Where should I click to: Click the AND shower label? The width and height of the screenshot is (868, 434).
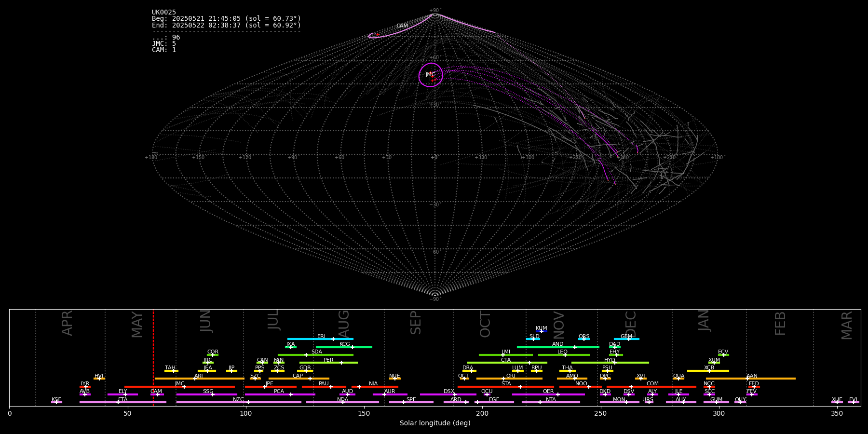pyautogui.click(x=558, y=344)
